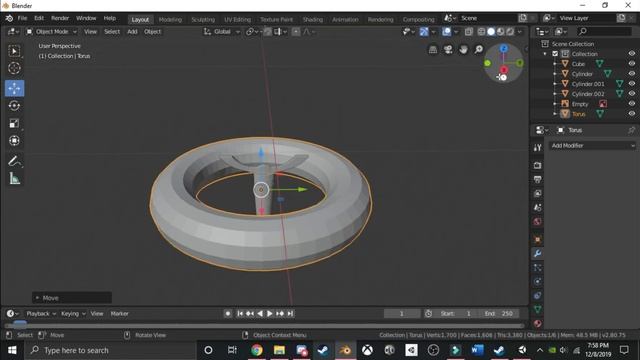The image size is (640, 360).
Task: Open Chrome from the Windows taskbar
Action: tap(257, 350)
